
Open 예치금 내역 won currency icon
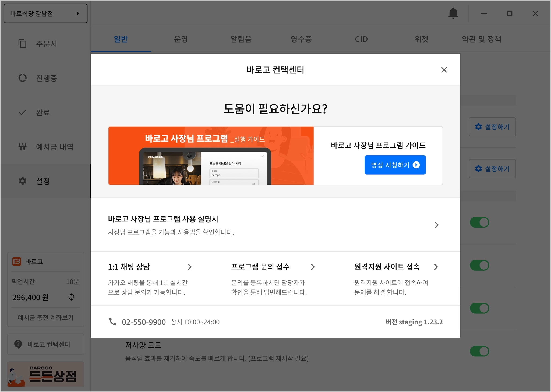tap(22, 147)
